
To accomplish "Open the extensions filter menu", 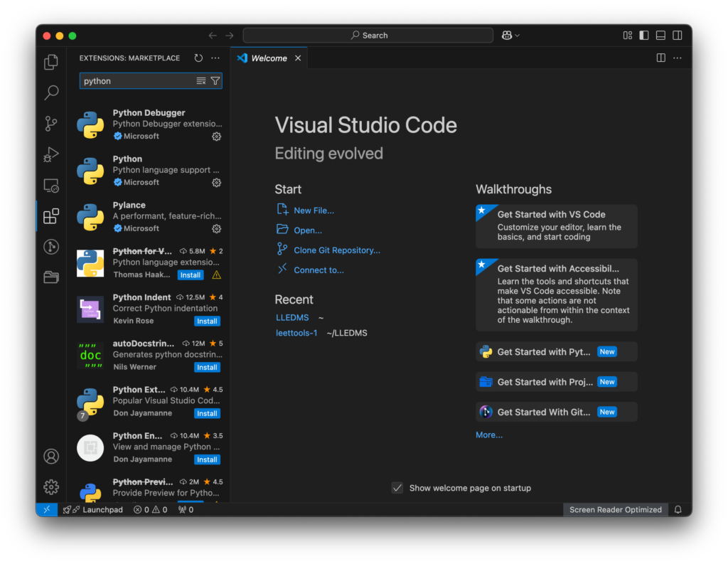I will point(215,81).
